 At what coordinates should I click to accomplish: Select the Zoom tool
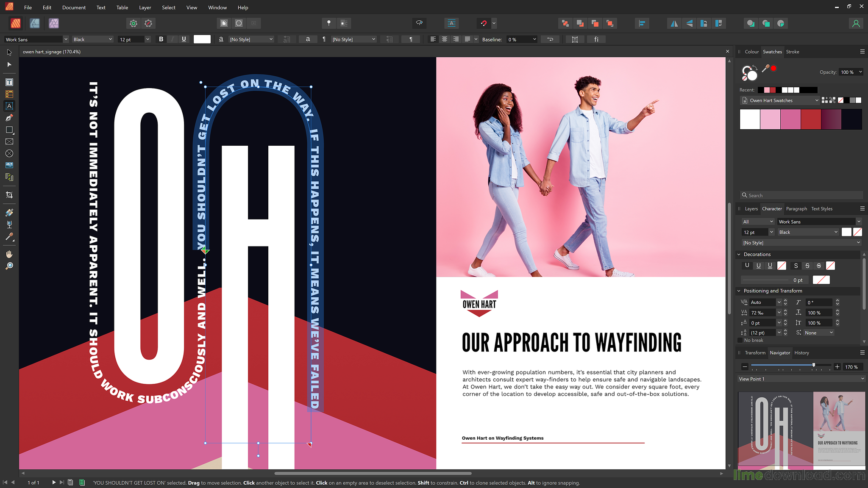[x=9, y=266]
